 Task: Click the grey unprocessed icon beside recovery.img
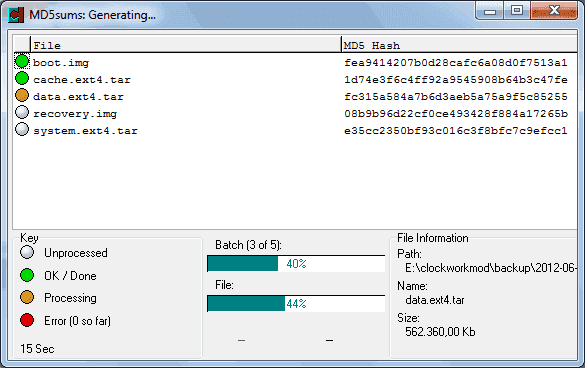(x=22, y=112)
